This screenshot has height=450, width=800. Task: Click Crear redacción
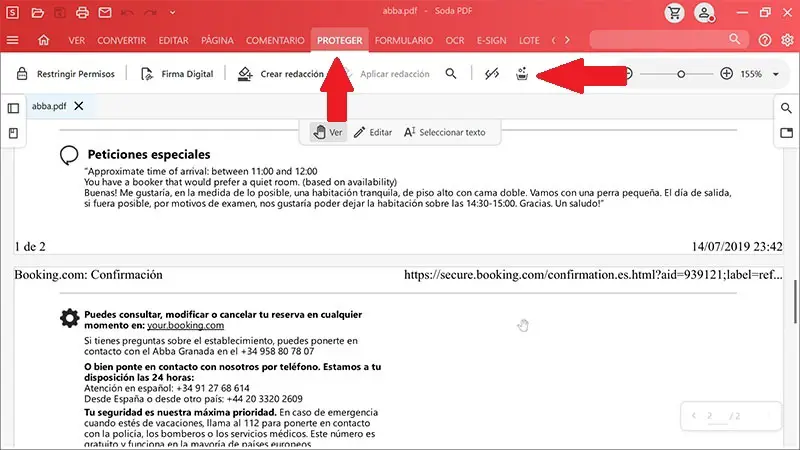(281, 74)
